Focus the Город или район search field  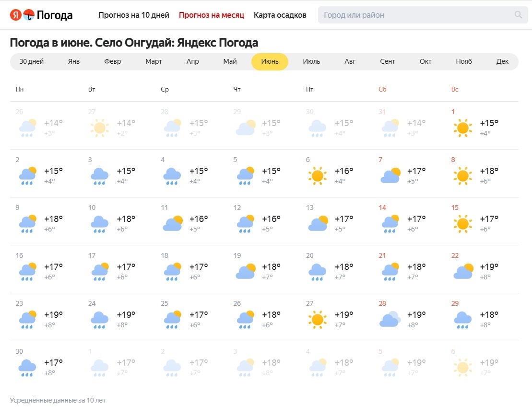[423, 15]
